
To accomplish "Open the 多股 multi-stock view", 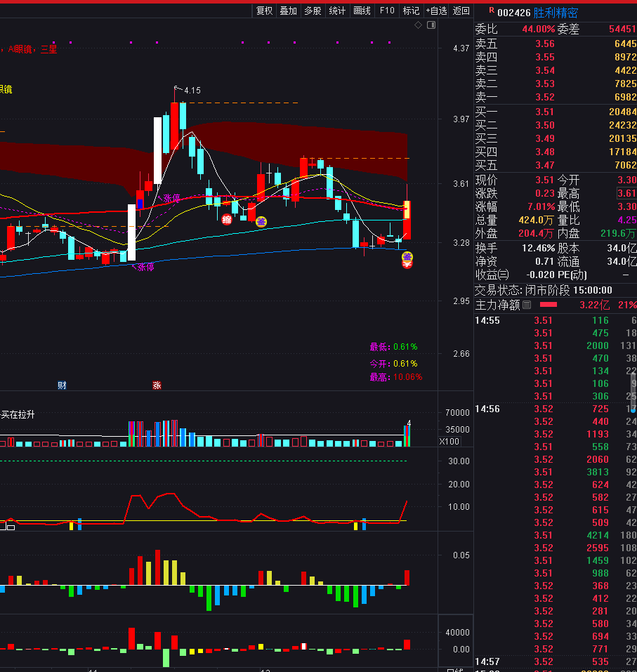I will (x=313, y=11).
